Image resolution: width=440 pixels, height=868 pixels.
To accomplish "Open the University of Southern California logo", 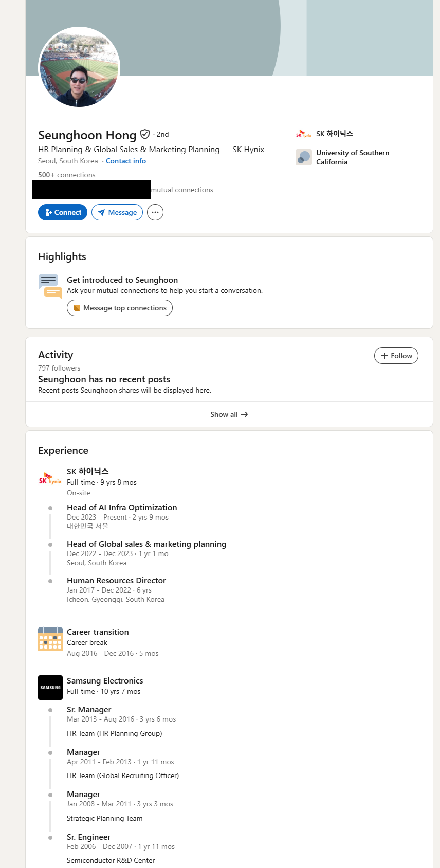I will (x=304, y=157).
